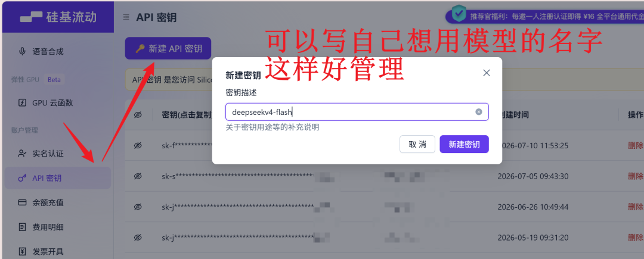This screenshot has height=259, width=644.
Task: Reveal the sk-s key using its eye icon
Action: point(138,176)
